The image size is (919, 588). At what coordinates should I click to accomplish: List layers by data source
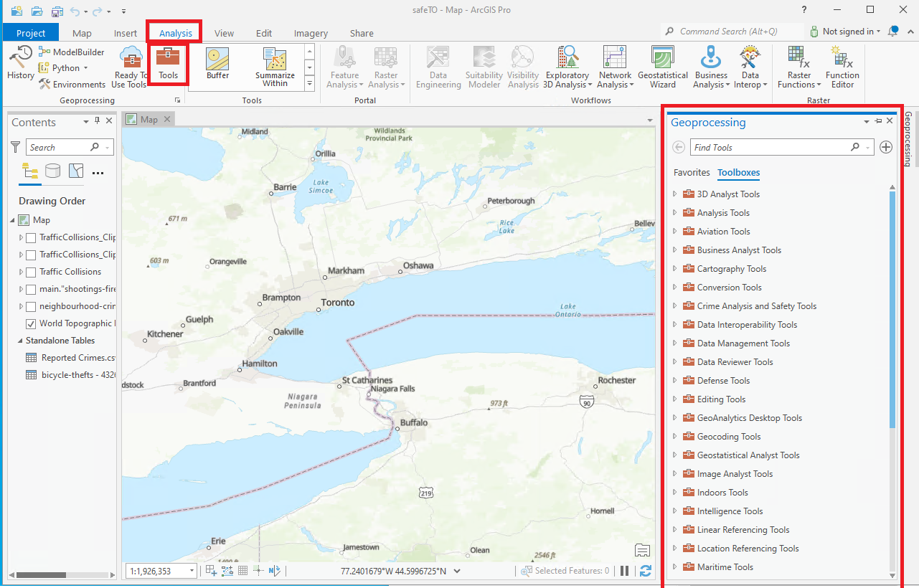52,171
